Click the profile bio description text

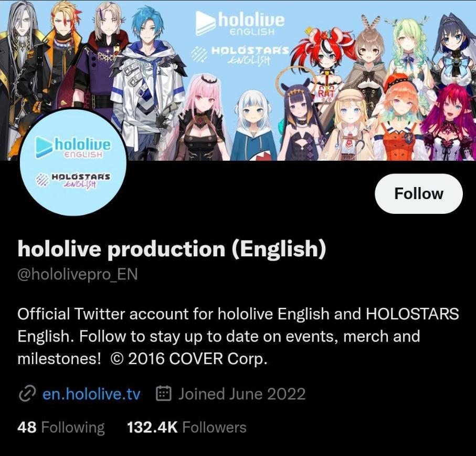[x=238, y=336]
